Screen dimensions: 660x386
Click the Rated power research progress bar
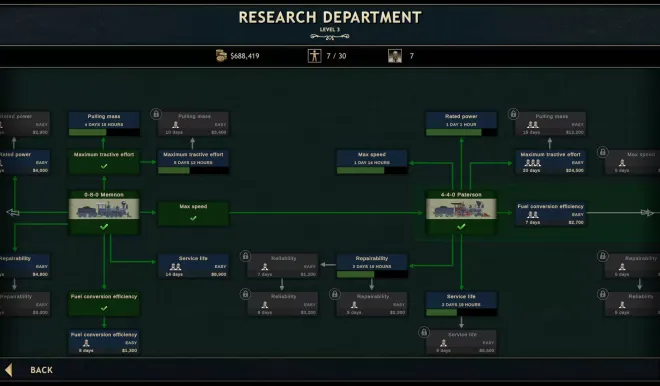coord(461,132)
